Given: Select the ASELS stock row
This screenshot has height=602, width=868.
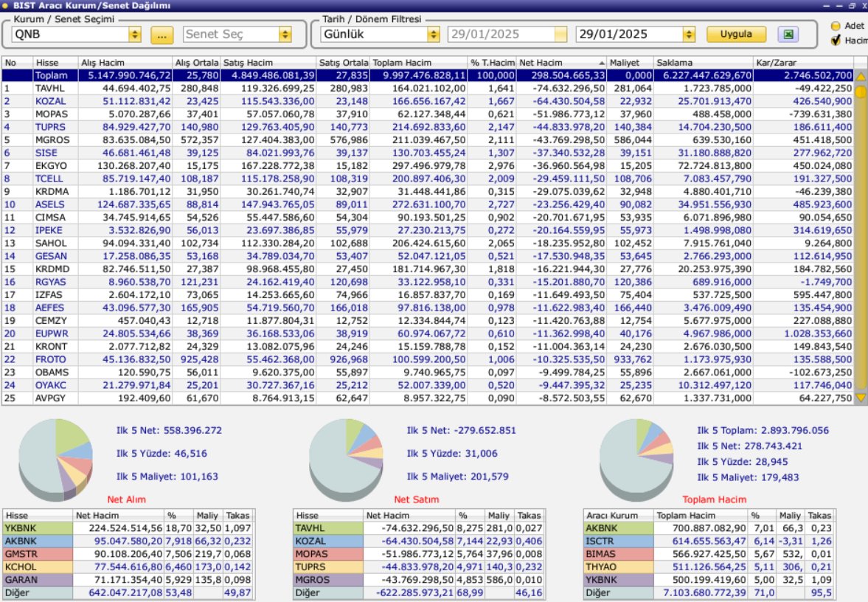Looking at the screenshot, I should [x=427, y=204].
